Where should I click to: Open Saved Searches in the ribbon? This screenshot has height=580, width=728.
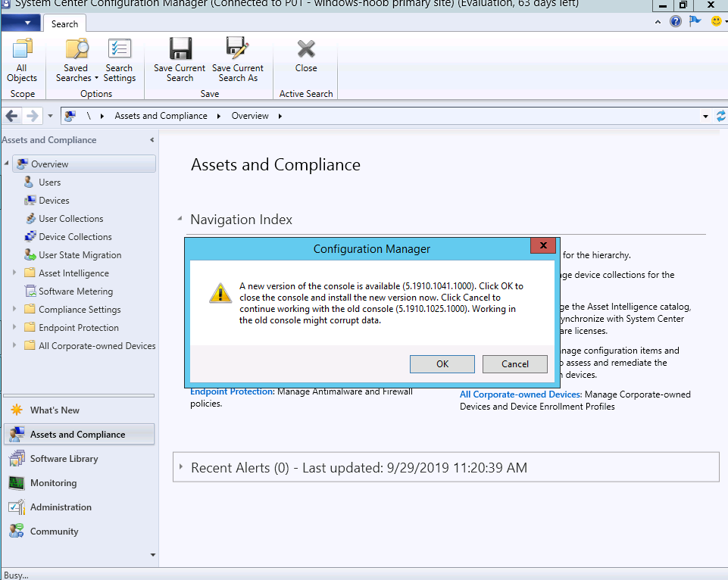coord(77,61)
